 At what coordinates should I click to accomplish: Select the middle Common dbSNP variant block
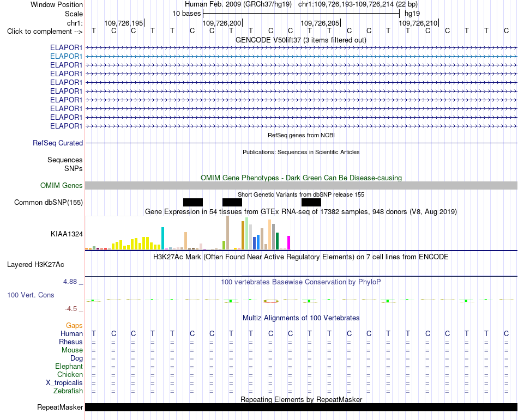[232, 202]
